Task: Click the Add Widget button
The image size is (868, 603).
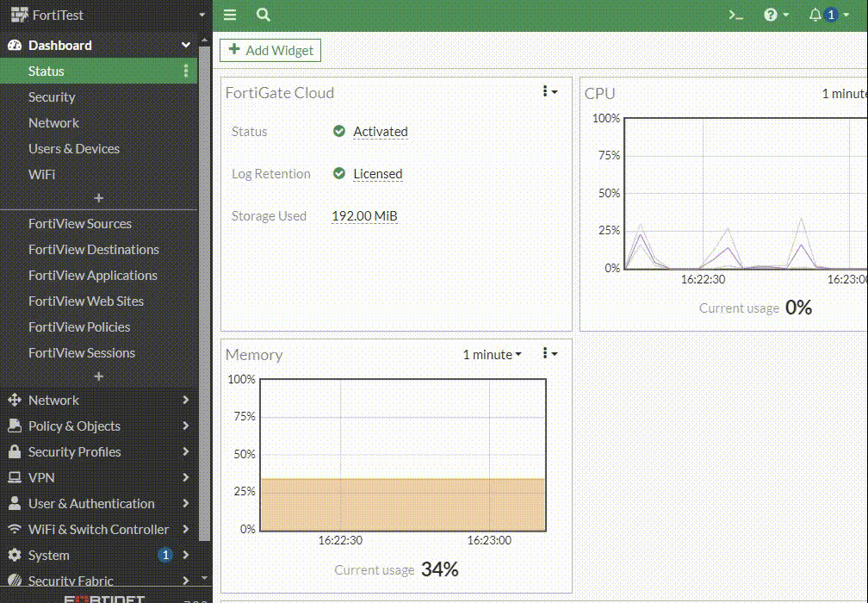Action: point(270,50)
